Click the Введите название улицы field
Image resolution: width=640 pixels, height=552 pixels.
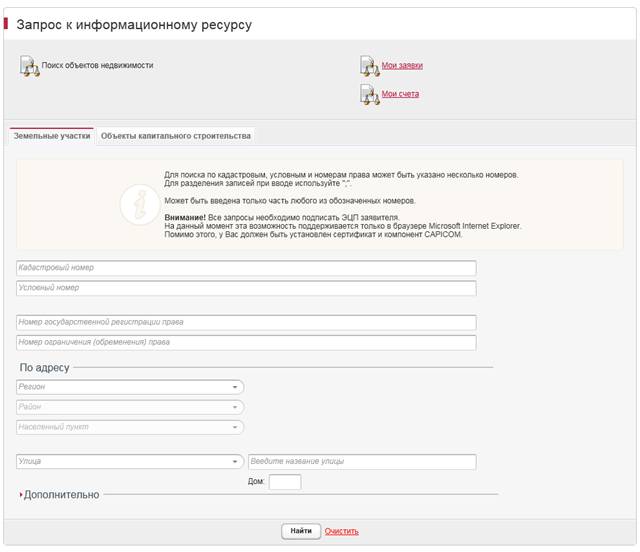click(362, 462)
